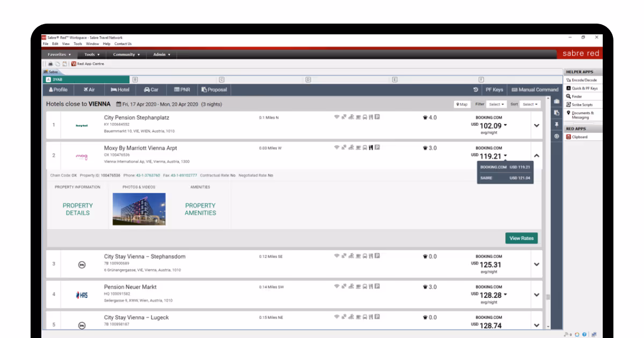Switch to work area A 3YAB
The height and width of the screenshot is (338, 644).
pos(86,79)
